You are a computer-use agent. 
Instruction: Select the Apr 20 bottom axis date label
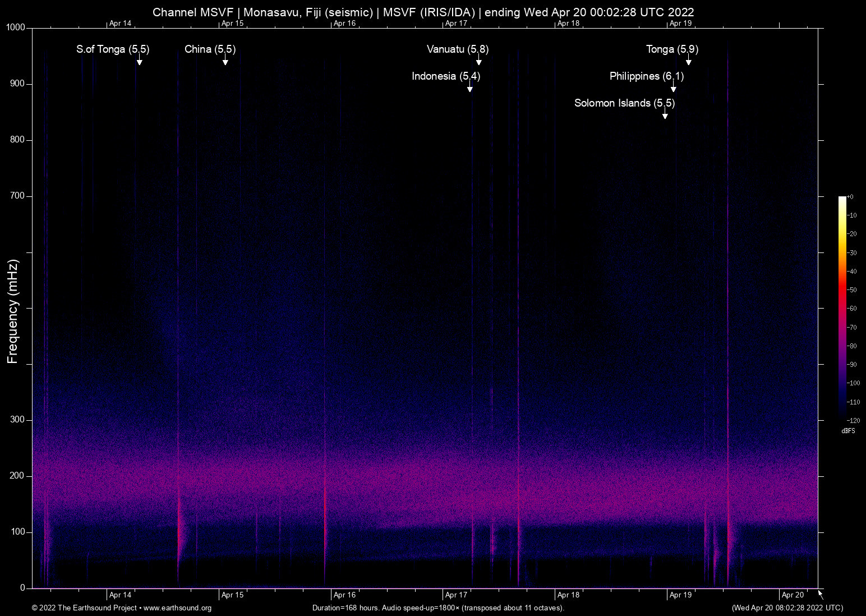[793, 595]
